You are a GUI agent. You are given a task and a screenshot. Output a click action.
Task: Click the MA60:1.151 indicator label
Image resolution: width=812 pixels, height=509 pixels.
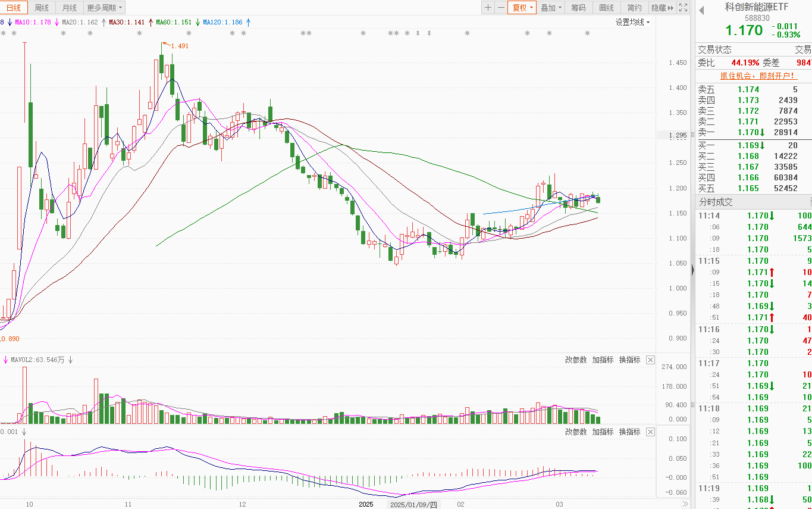point(174,22)
